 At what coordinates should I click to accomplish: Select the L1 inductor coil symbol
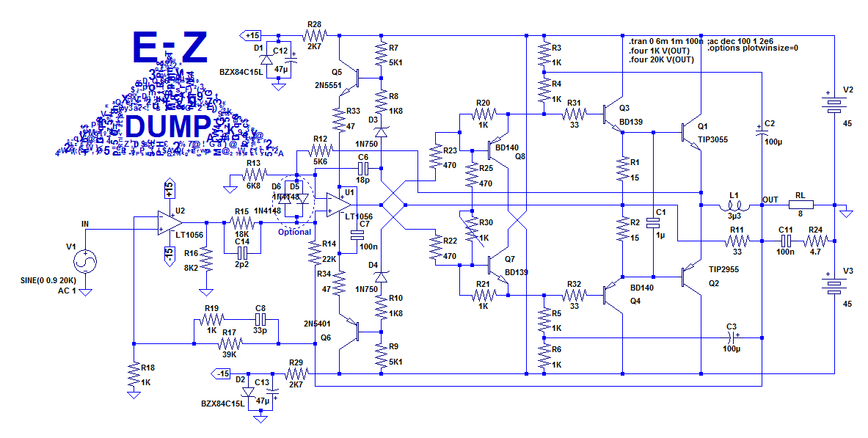click(734, 207)
